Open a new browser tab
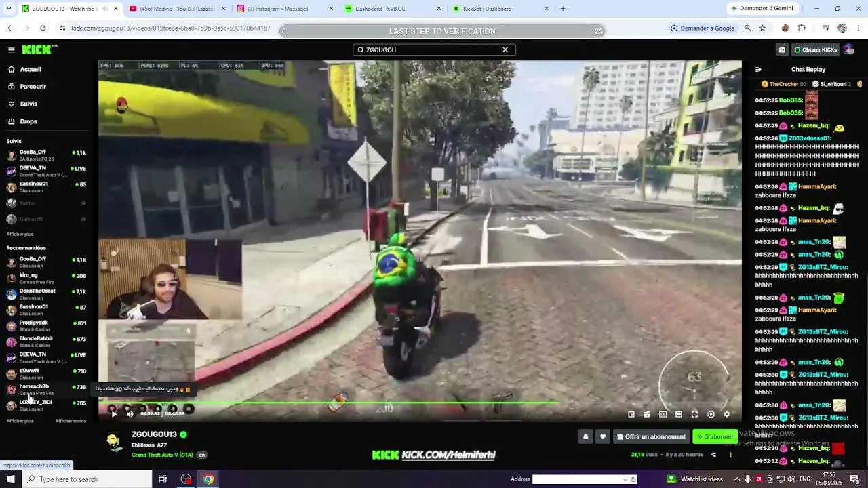 563,9
